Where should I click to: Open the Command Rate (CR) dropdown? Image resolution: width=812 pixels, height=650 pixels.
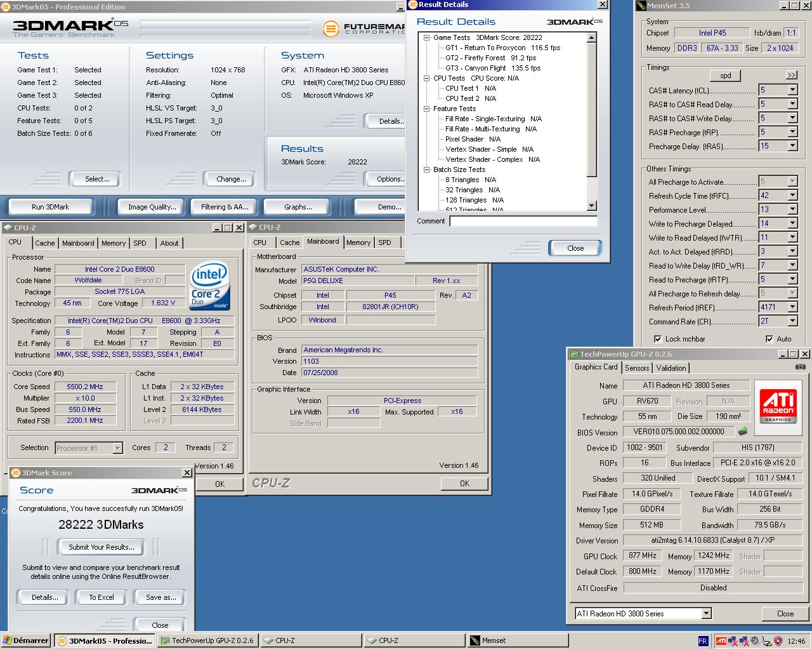792,321
